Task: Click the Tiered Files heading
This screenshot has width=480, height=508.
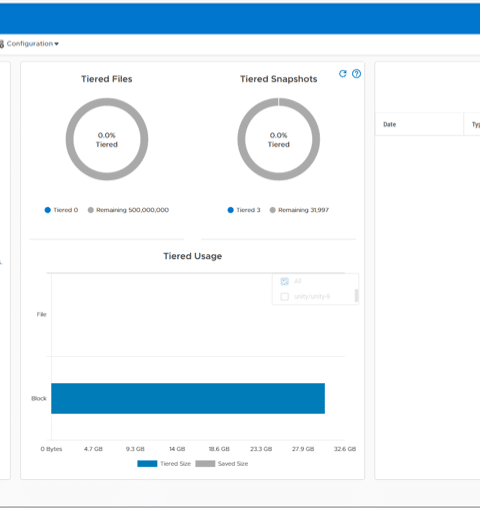Action: (x=107, y=79)
